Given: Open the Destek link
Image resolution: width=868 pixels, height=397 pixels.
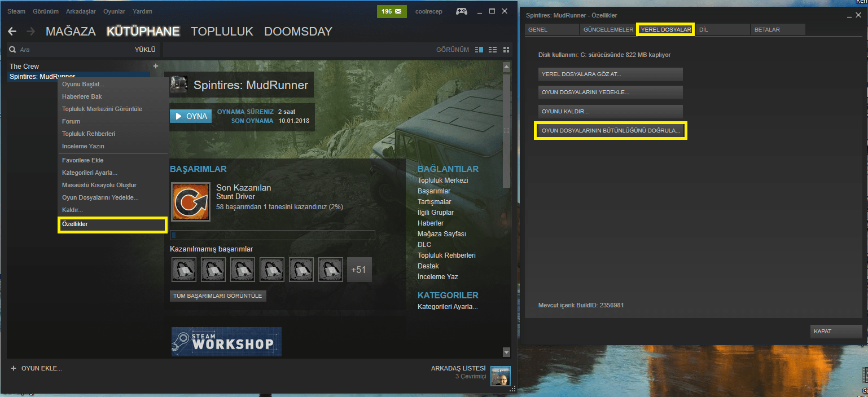Looking at the screenshot, I should (428, 266).
